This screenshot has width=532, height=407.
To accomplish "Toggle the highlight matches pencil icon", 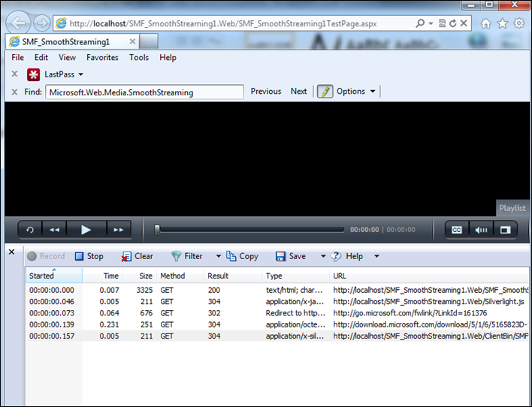I will [x=325, y=92].
